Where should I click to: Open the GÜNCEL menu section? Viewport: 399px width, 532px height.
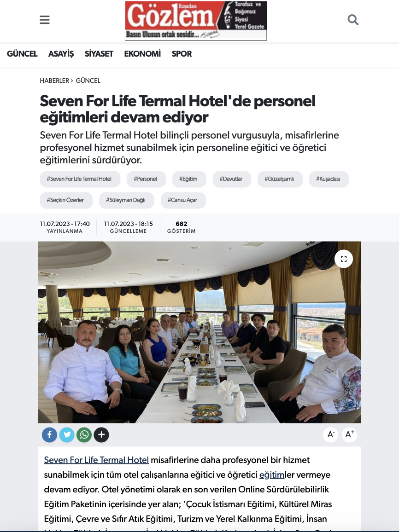pyautogui.click(x=22, y=54)
